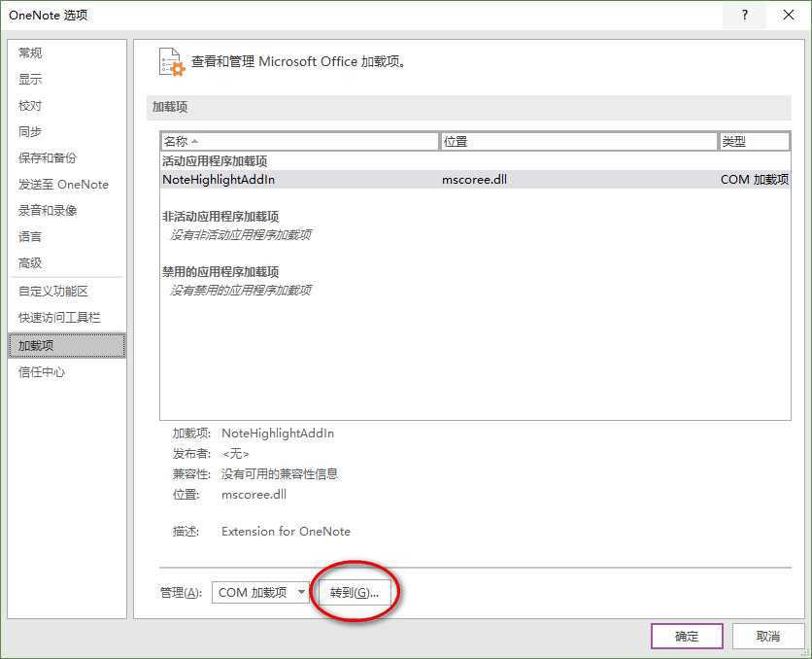
Task: Click the add-ins document gear icon
Action: [172, 62]
